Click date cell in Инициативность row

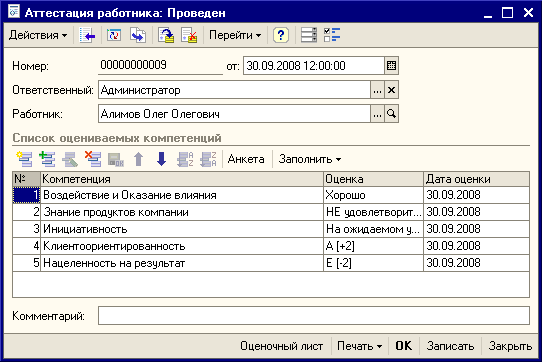[476, 229]
